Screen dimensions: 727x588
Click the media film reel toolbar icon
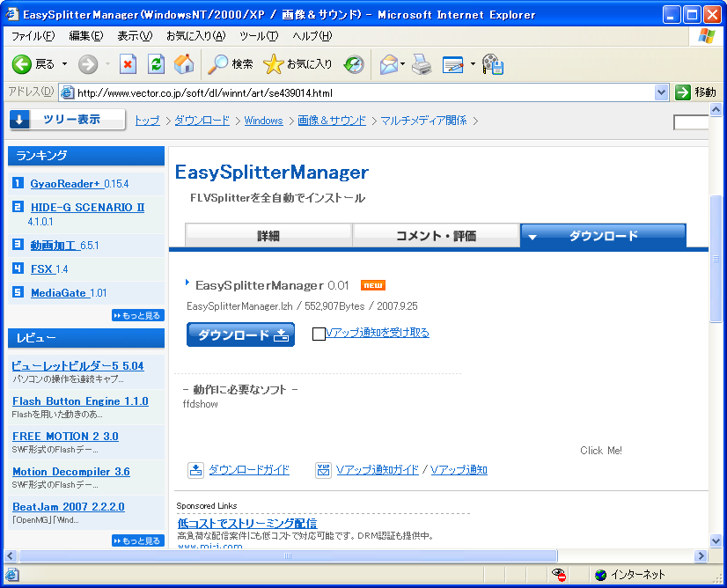pos(492,64)
